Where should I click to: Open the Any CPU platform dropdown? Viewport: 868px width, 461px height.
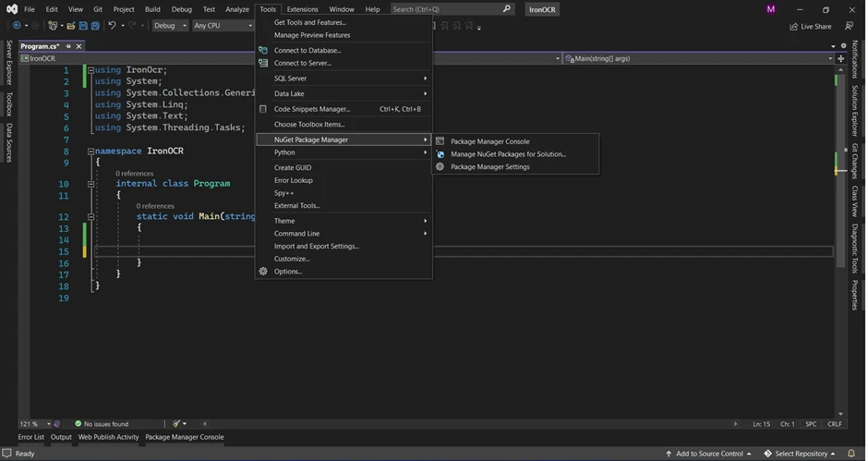(x=223, y=26)
